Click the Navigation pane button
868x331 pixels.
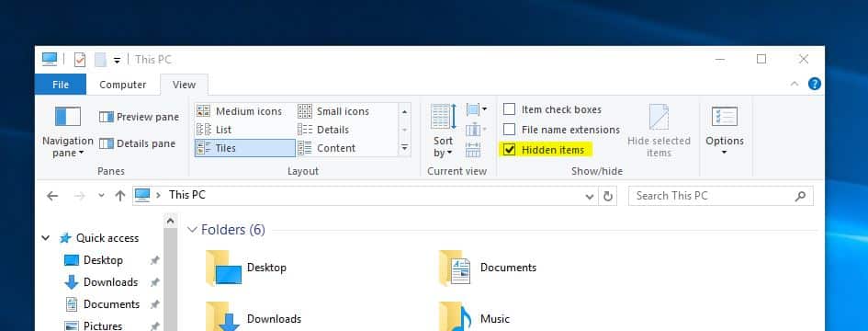(68, 131)
